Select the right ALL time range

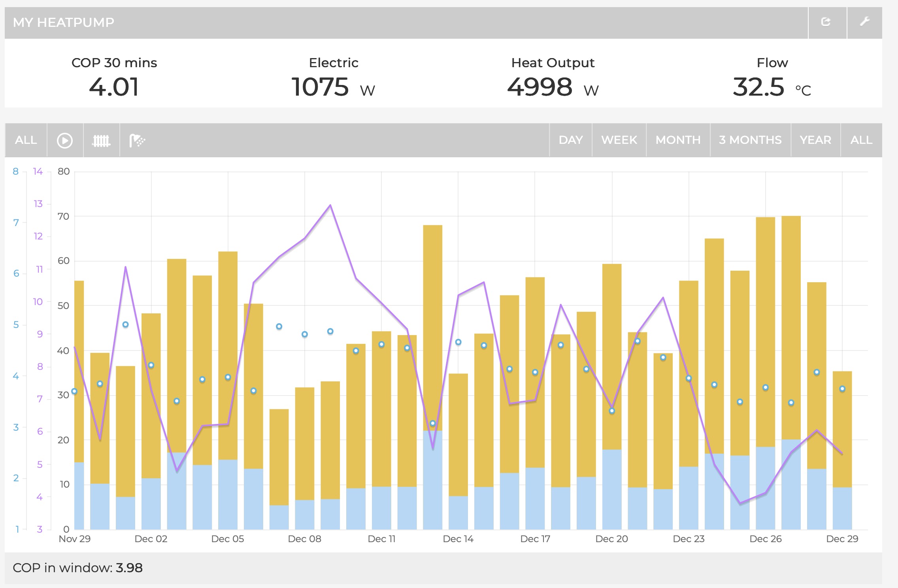[x=861, y=140]
